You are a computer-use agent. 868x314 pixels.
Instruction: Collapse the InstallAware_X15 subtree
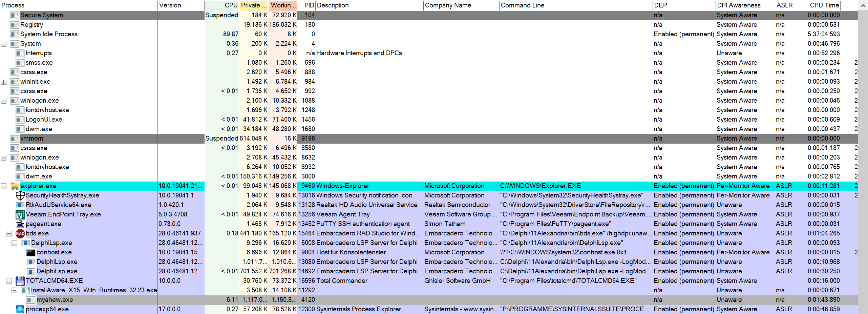(15, 290)
